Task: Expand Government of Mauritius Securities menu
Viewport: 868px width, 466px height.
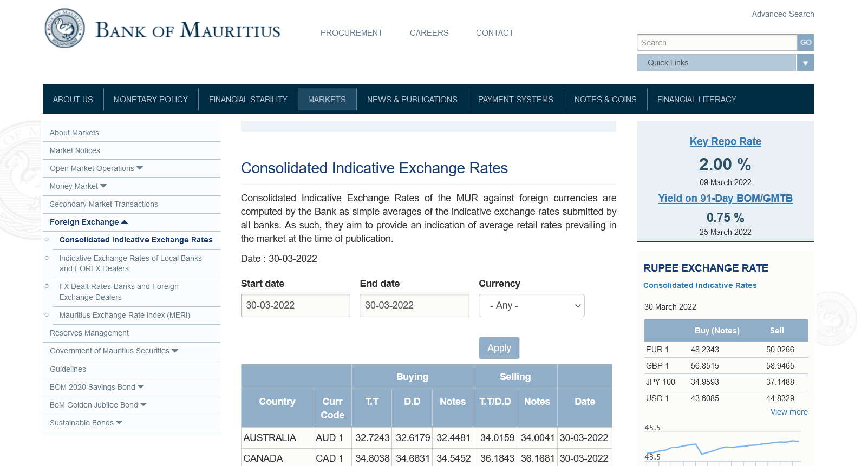Action: point(175,351)
